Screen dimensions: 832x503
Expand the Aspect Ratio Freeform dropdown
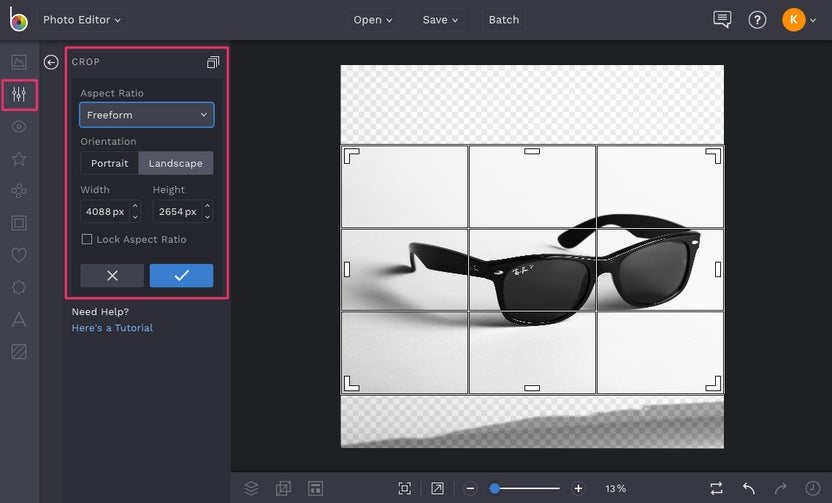pos(147,115)
